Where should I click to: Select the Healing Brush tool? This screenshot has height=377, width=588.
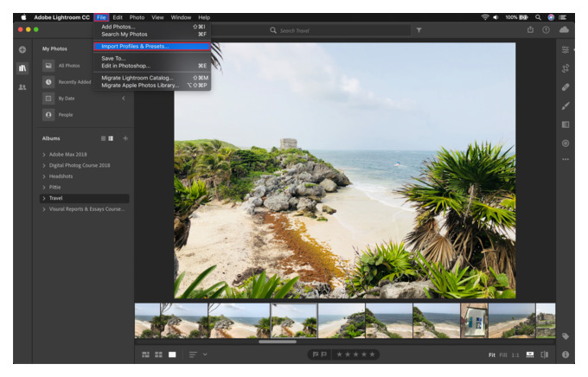point(566,87)
